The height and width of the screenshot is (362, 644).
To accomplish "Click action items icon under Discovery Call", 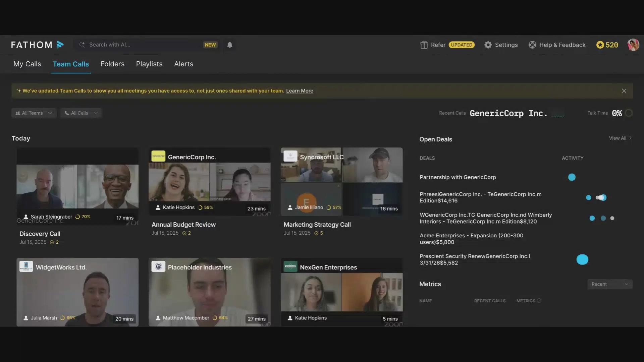I will (x=52, y=242).
